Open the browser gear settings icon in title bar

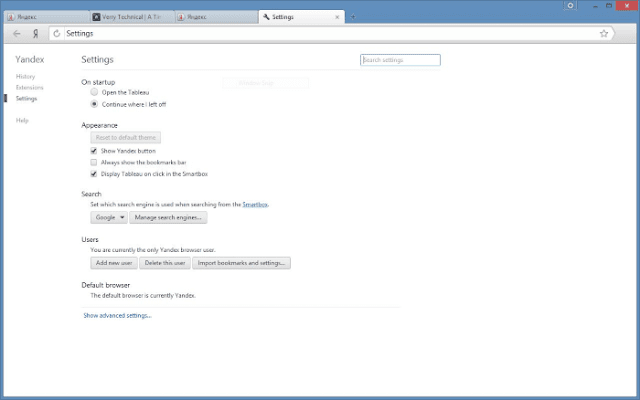point(570,6)
